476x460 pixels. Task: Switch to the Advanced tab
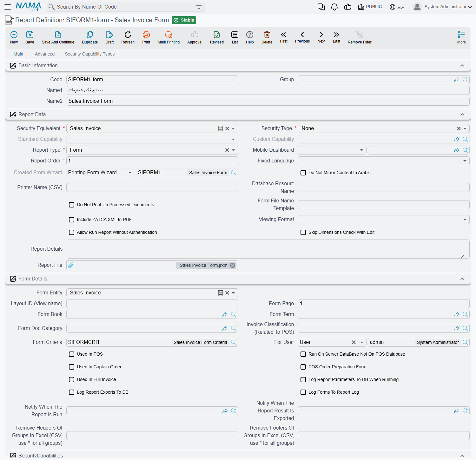(x=45, y=54)
